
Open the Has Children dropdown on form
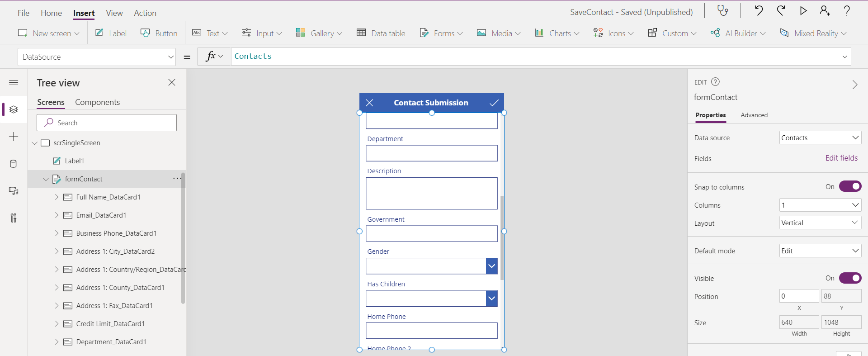492,299
